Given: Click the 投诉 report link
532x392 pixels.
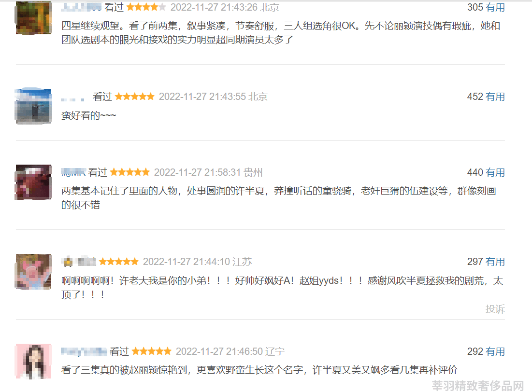Looking at the screenshot, I should [x=495, y=309].
